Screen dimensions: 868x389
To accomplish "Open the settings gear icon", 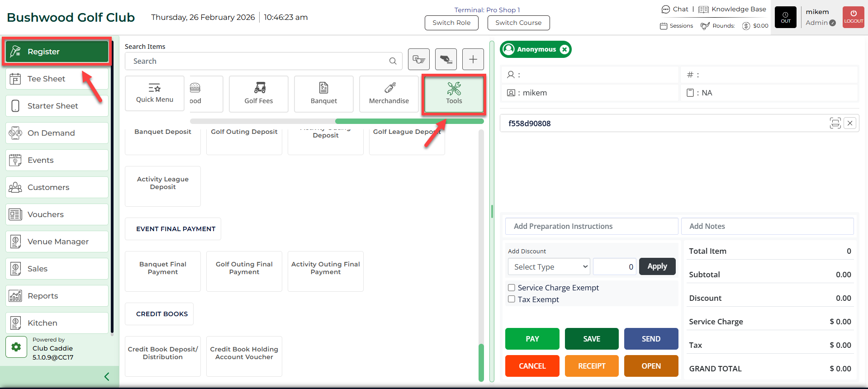I will pos(16,347).
